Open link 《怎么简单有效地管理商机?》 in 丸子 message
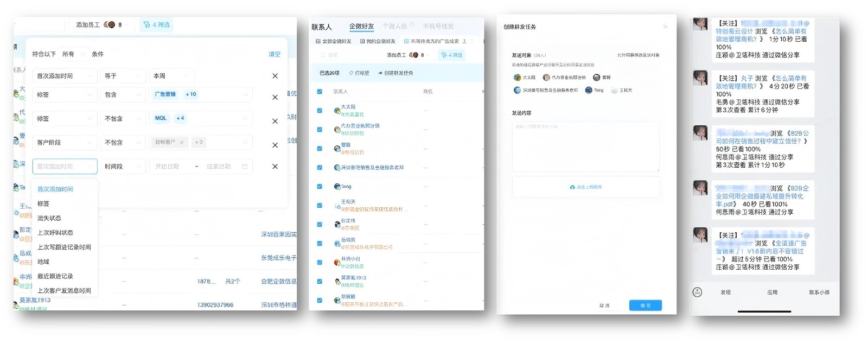Screen dimensions: 868x344 (761, 82)
